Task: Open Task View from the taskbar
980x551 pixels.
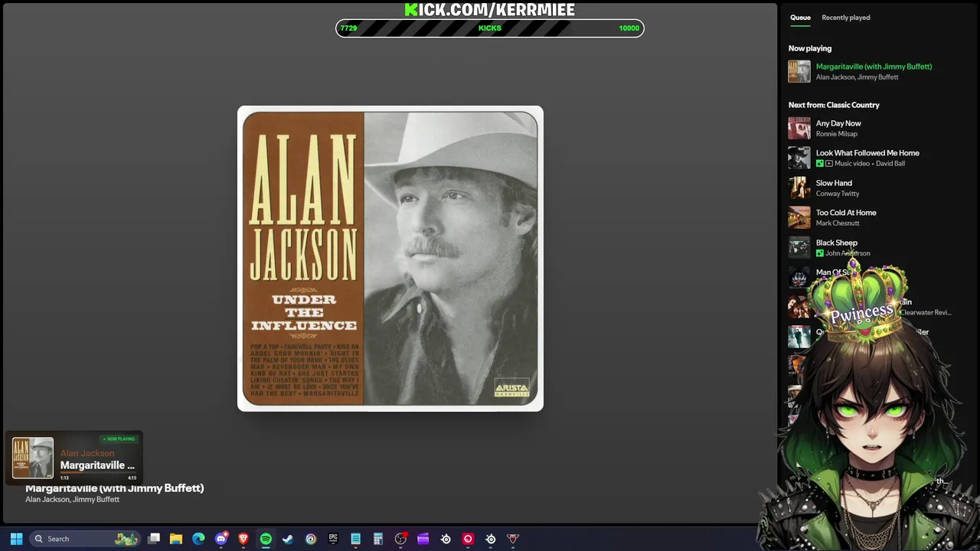Action: 154,539
